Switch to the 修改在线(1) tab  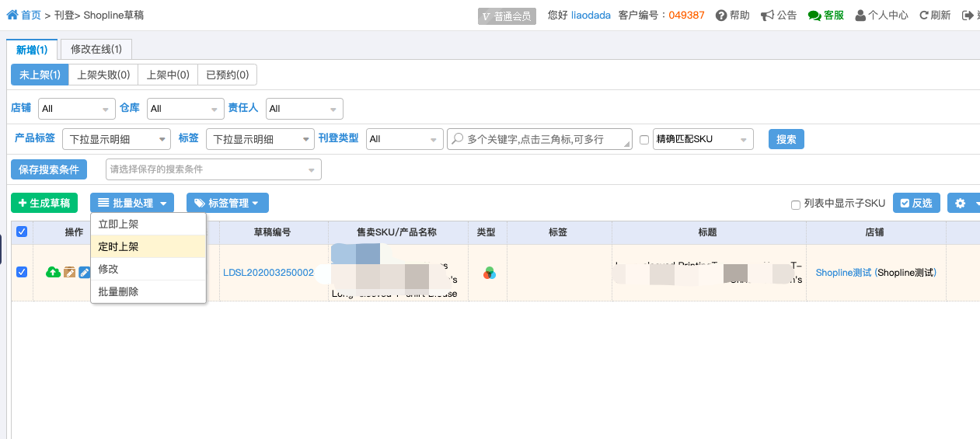[x=96, y=49]
